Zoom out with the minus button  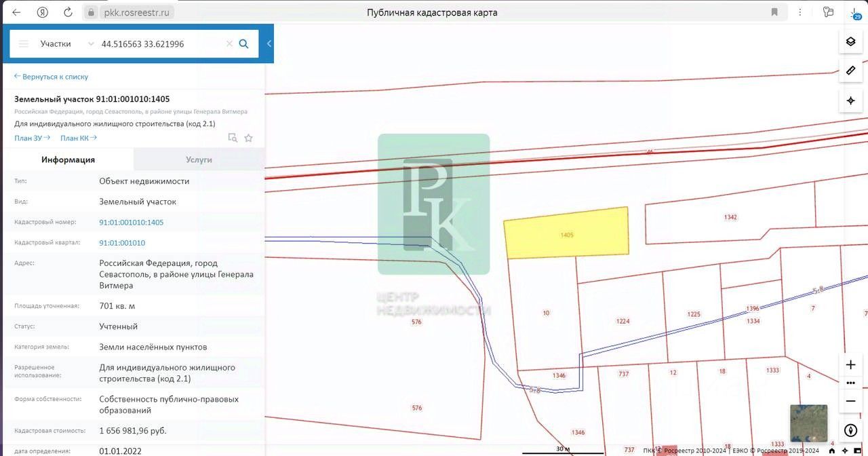(850, 401)
